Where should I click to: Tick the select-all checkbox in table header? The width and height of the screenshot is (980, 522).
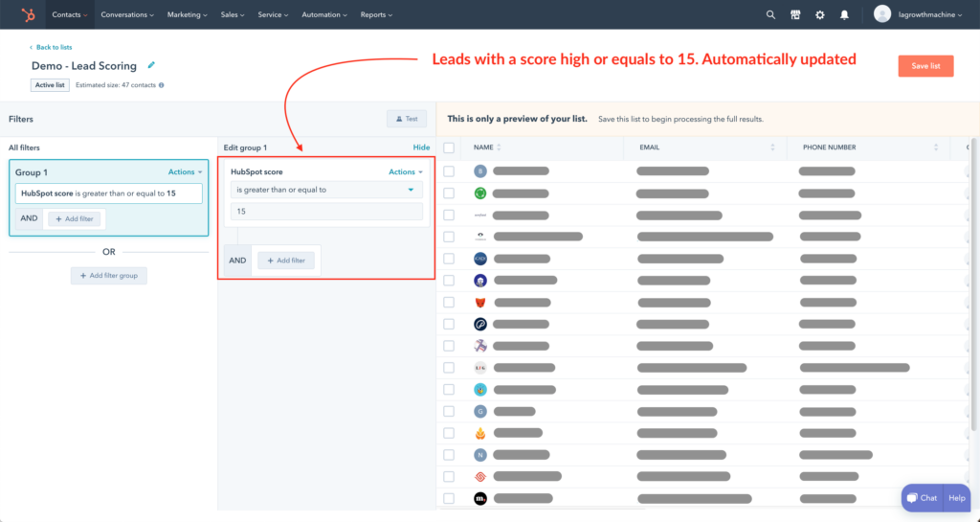tap(449, 148)
